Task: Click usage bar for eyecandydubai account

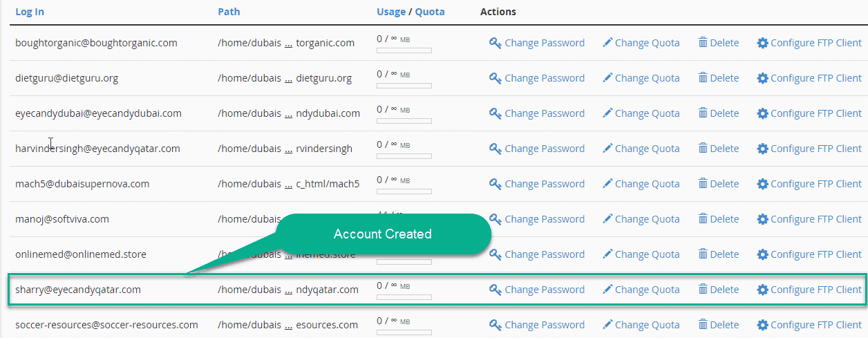Action: [x=404, y=121]
